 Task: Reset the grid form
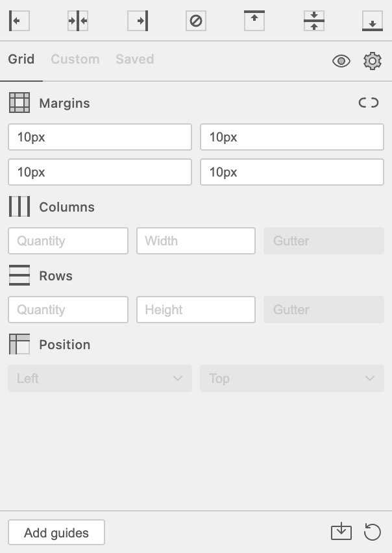[372, 532]
